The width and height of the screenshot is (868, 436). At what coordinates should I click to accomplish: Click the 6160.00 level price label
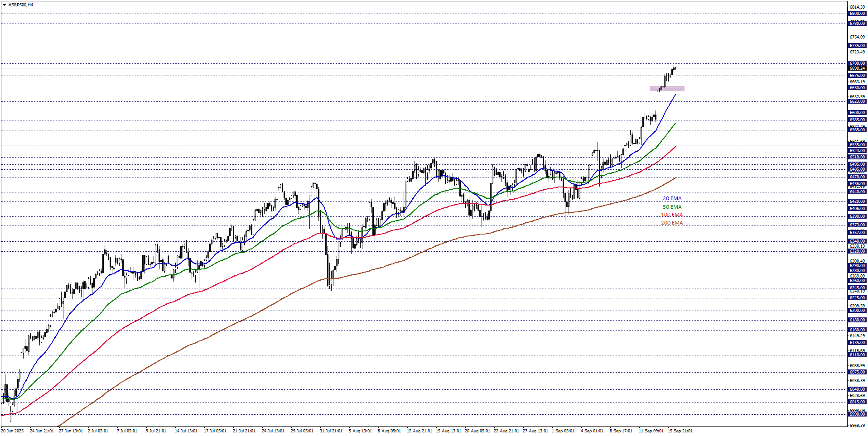tap(857, 330)
